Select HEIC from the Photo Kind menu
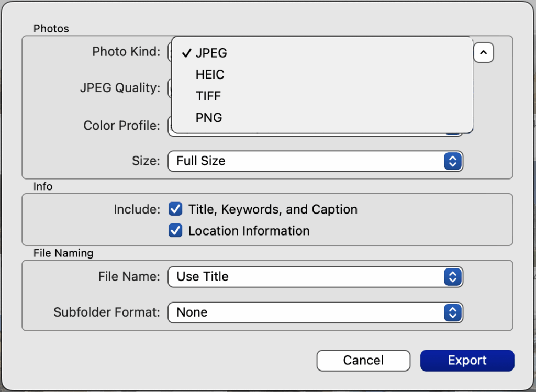 (x=322, y=74)
